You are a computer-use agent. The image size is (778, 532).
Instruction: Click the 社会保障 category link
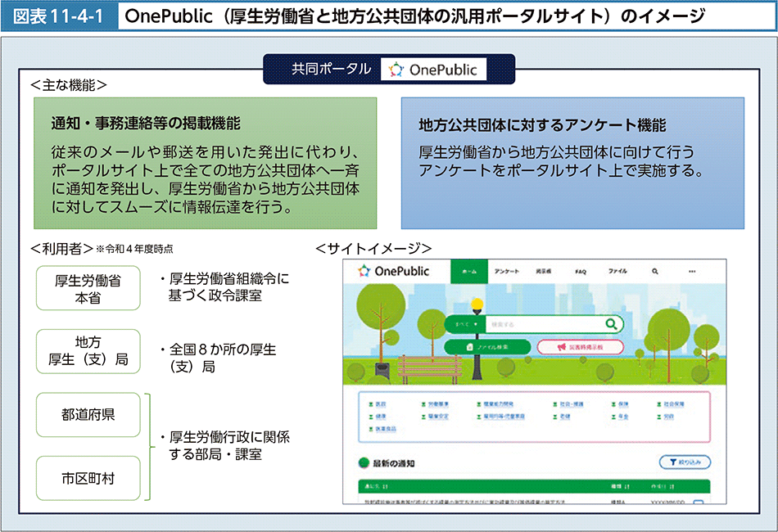point(672,404)
